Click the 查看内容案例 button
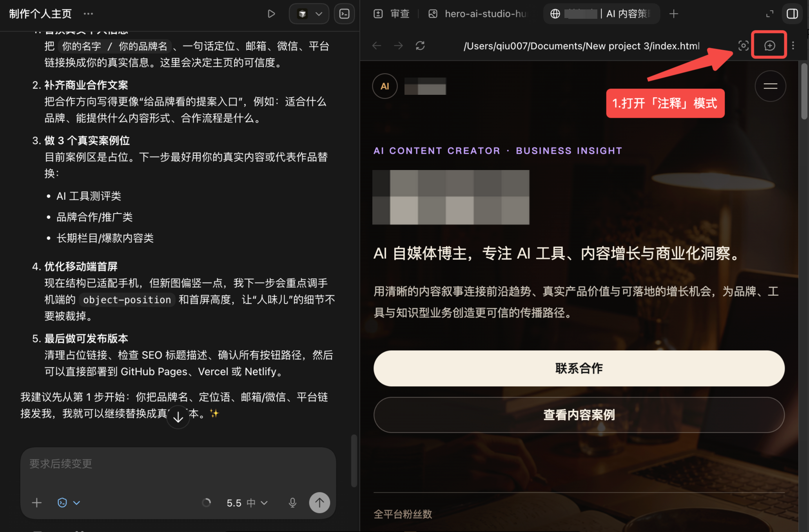The height and width of the screenshot is (532, 809). (579, 415)
